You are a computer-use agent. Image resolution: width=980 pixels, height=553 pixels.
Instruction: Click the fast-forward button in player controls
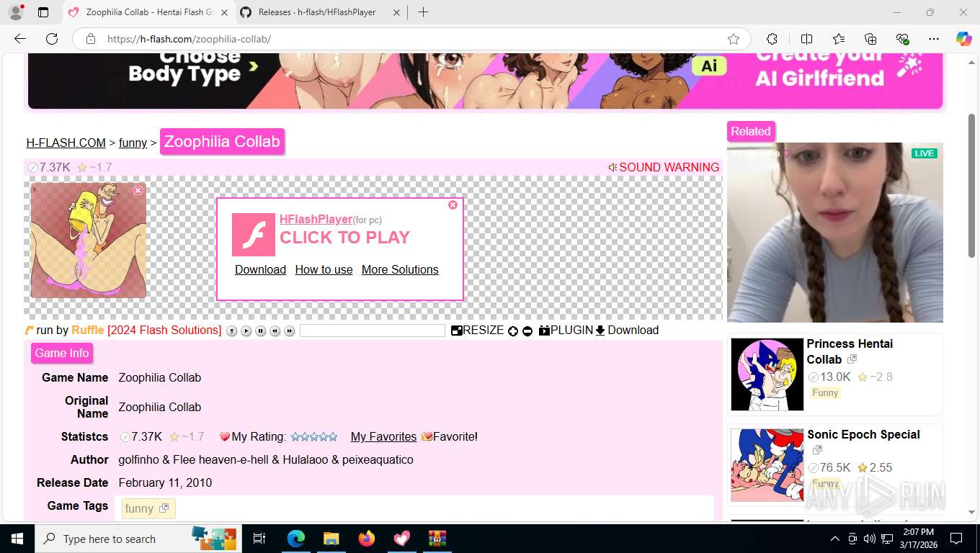pyautogui.click(x=290, y=331)
